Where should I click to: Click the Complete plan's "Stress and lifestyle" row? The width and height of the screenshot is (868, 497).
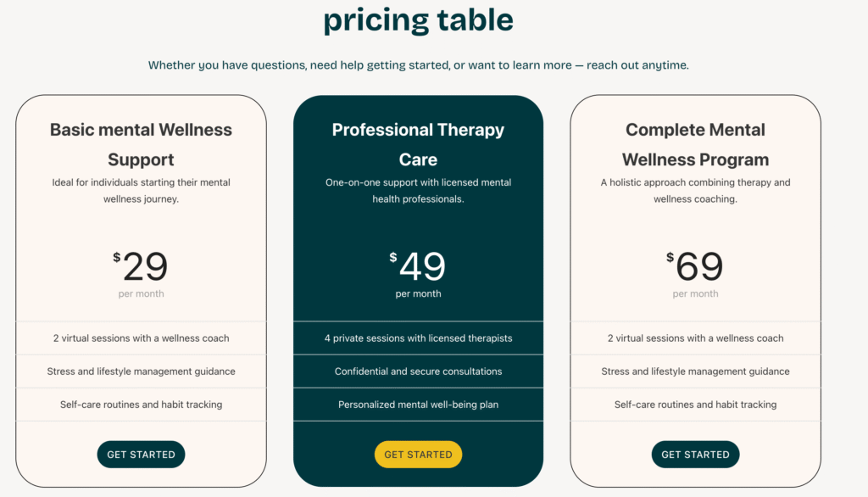[695, 371]
